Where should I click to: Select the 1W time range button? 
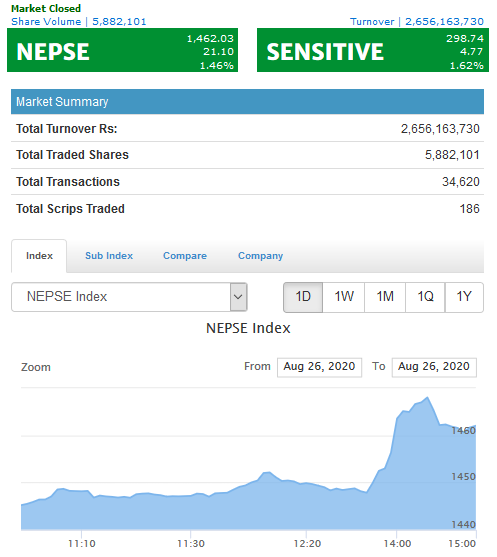[344, 297]
